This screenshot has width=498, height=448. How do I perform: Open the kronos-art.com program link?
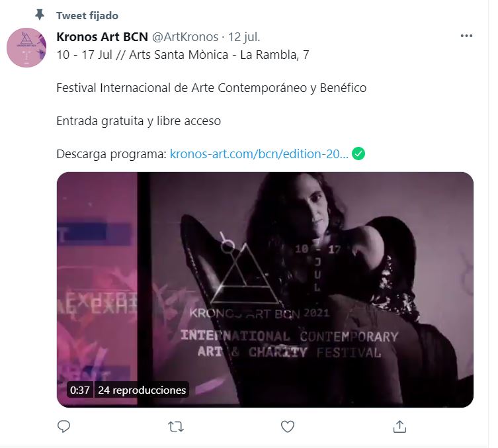[259, 154]
